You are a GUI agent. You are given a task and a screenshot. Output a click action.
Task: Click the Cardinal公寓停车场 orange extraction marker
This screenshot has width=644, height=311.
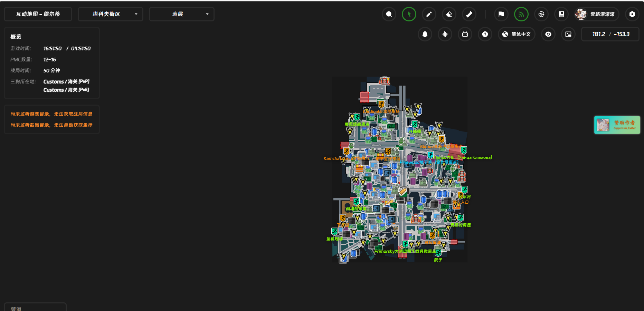click(x=381, y=104)
